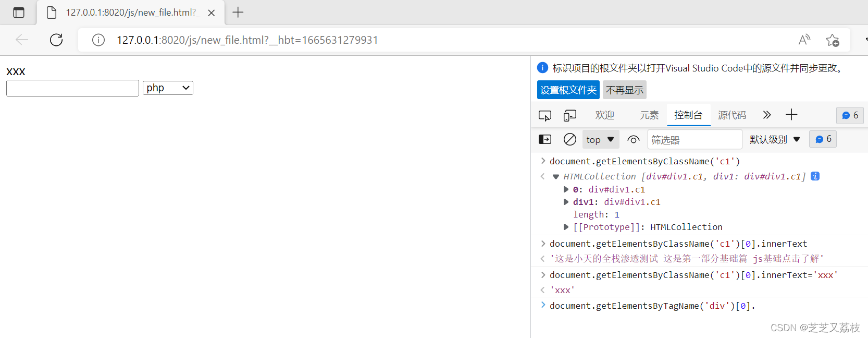Open the 默认级别 log level dropdown
Image resolution: width=868 pixels, height=338 pixels.
(775, 139)
